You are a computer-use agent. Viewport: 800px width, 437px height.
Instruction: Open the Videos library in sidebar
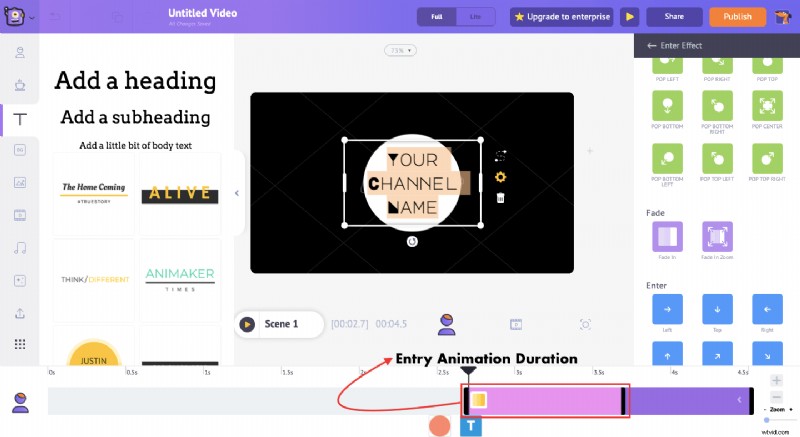20,215
